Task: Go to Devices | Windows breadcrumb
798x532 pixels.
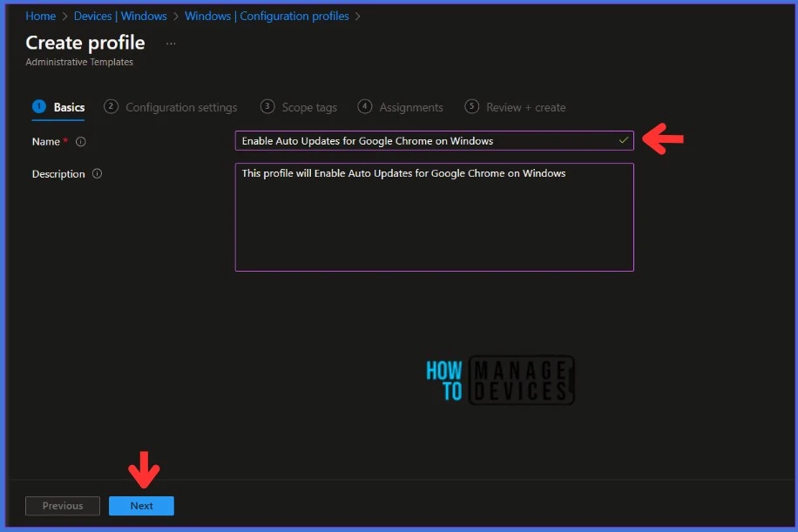Action: [120, 17]
